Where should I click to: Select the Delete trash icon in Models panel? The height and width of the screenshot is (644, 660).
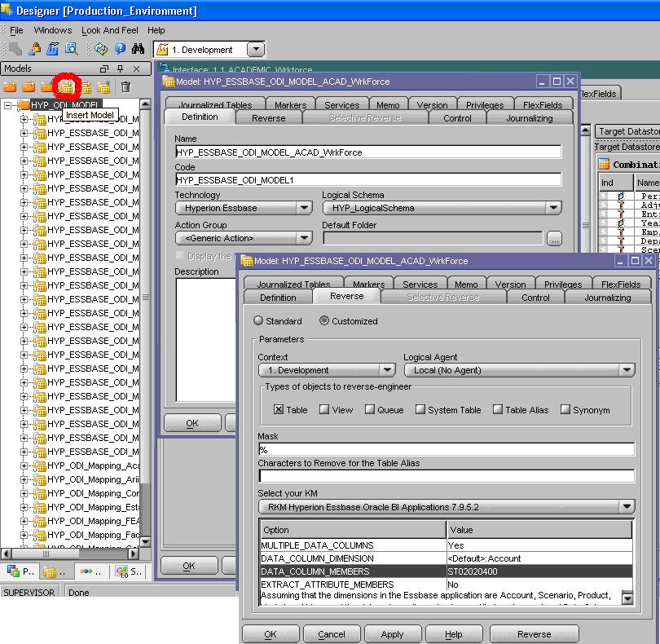[x=126, y=86]
